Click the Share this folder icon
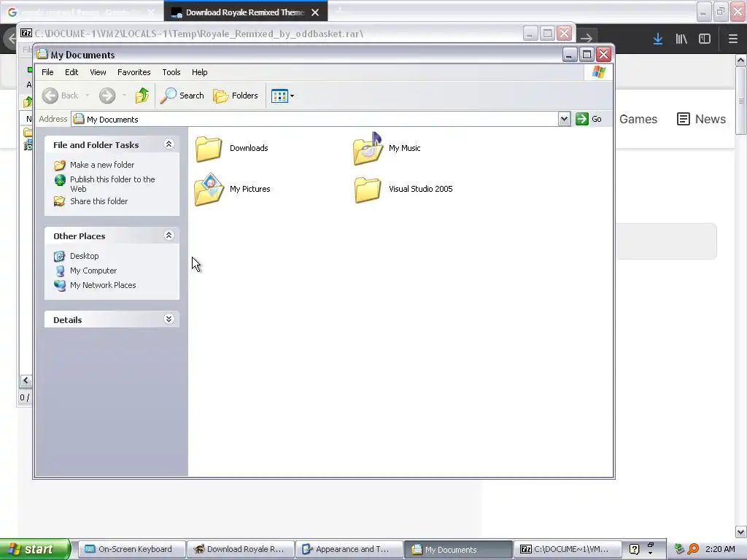747x560 pixels. click(60, 201)
